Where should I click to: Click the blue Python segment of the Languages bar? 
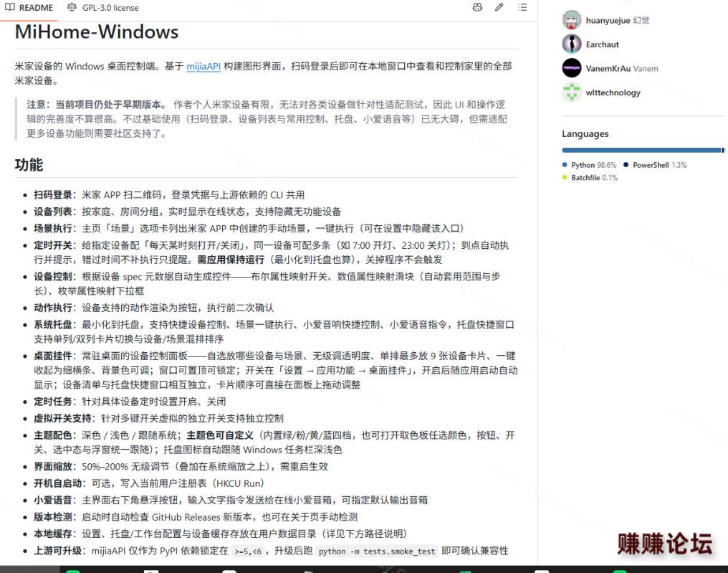click(641, 150)
